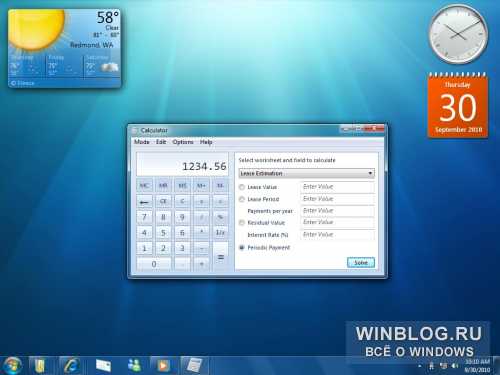Viewport: 500px width, 375px height.
Task: Click the backspace arrow key in Calculator
Action: point(144,202)
